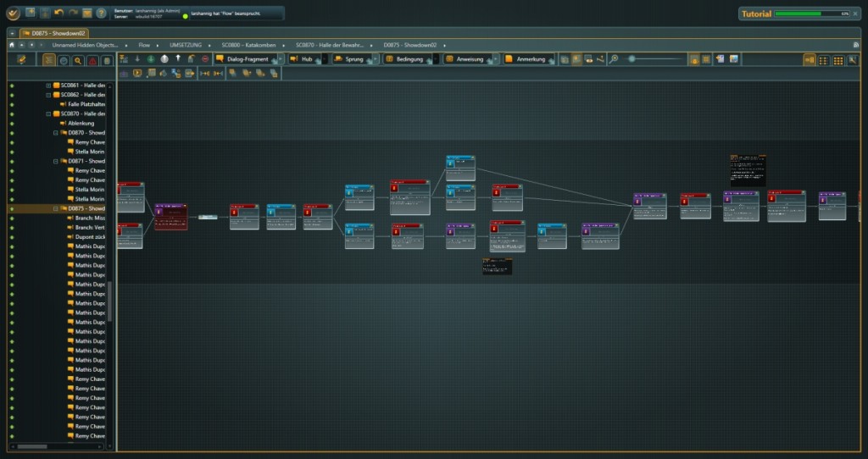The width and height of the screenshot is (868, 459).
Task: Open the red warning triangle conflicts view
Action: point(92,60)
